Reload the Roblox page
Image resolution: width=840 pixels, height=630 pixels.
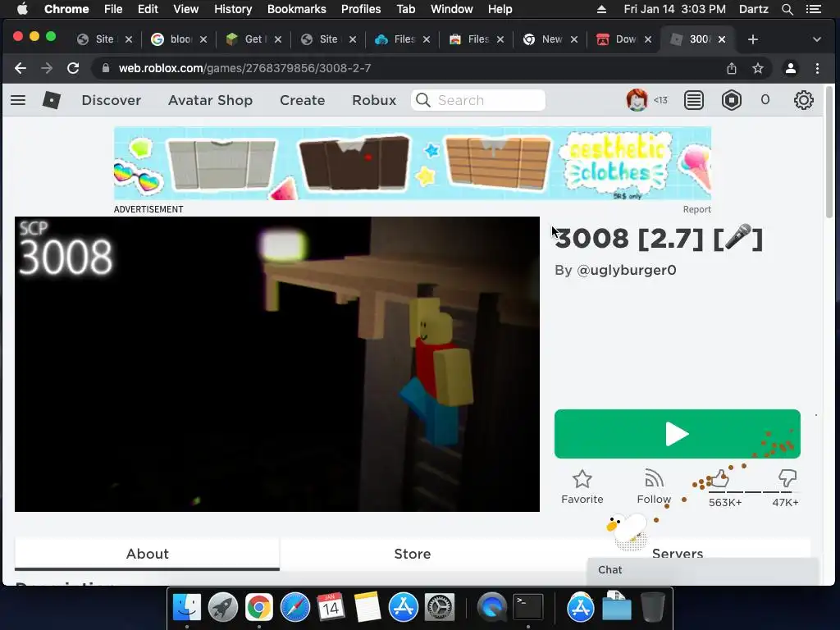[73, 68]
